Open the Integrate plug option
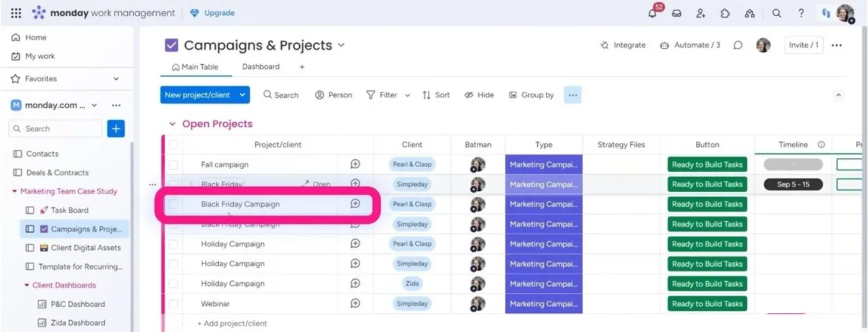This screenshot has height=332, width=868. coord(623,45)
